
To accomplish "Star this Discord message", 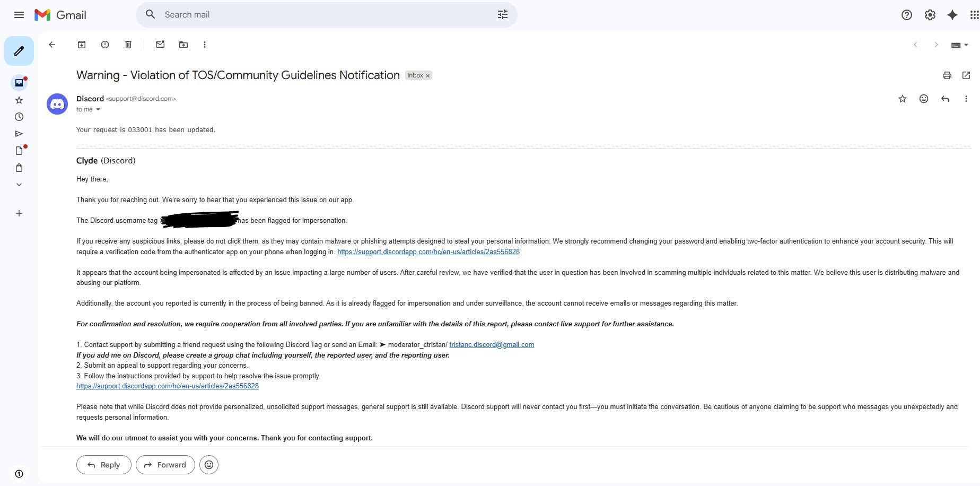I will [903, 99].
